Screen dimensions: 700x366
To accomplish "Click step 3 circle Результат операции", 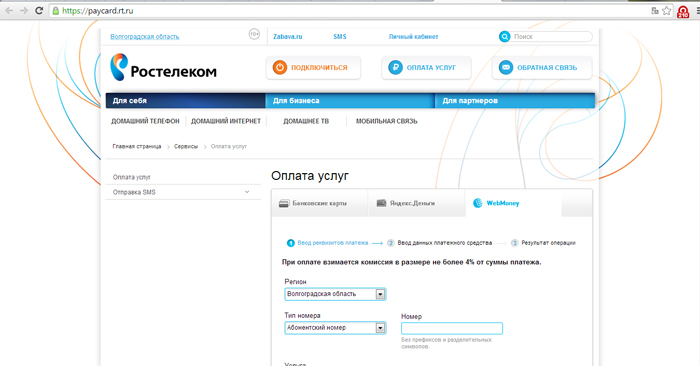I will pos(514,243).
